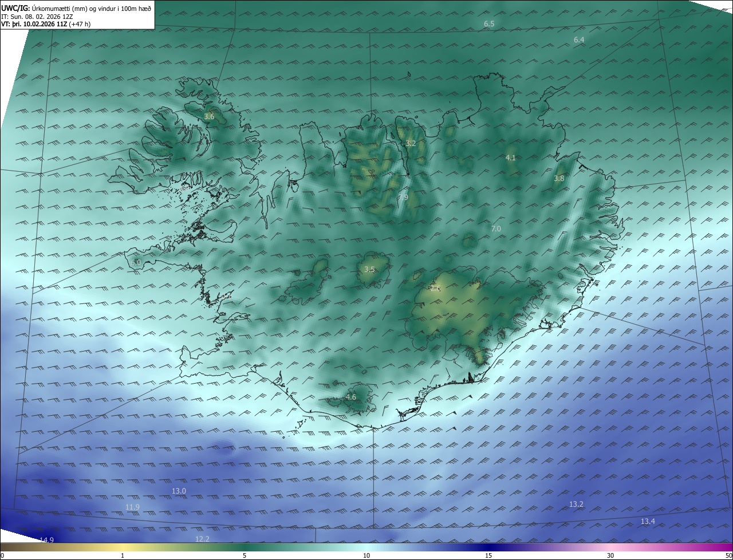Select the 7.0 value in the central highlands
This screenshot has height=560, width=733.
click(496, 229)
